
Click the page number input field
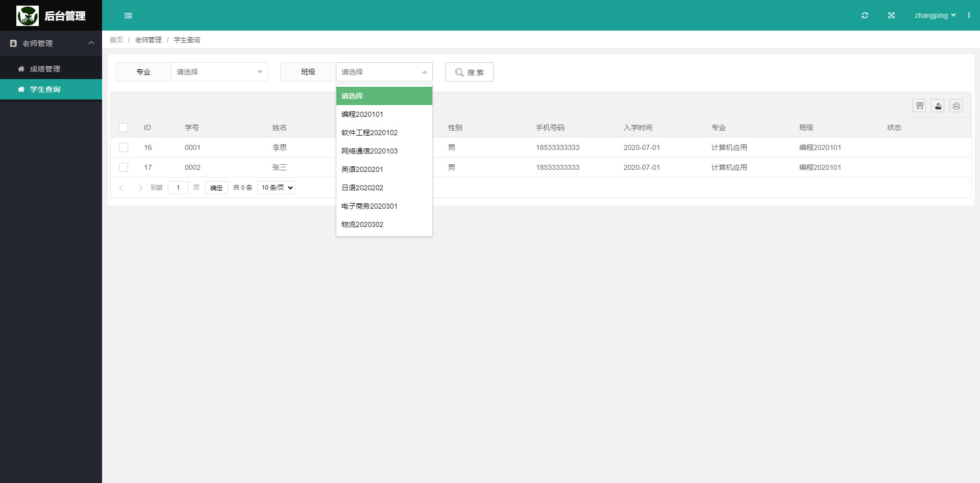coord(178,188)
